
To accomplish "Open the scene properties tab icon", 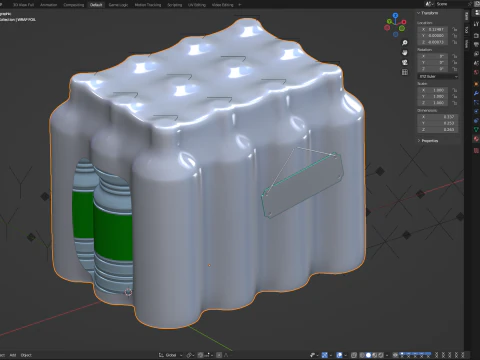I will coord(476,63).
